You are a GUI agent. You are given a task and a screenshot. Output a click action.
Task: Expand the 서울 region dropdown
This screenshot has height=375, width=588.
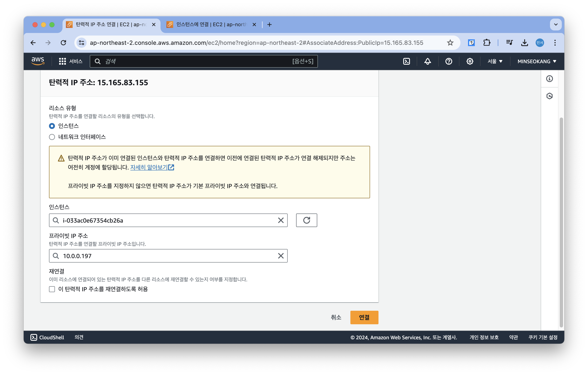pos(495,61)
